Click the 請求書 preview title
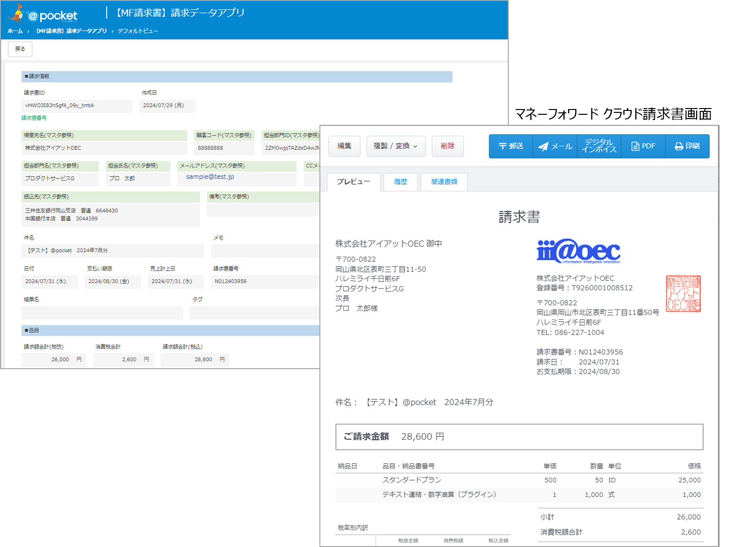This screenshot has height=547, width=756. [x=519, y=217]
